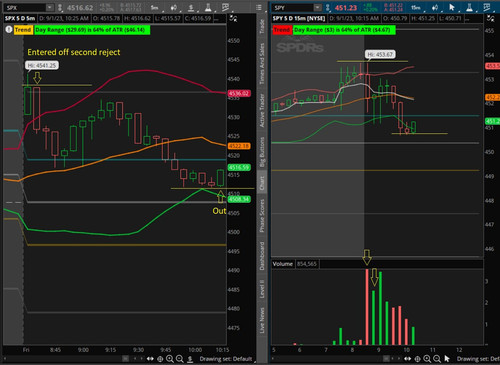The height and width of the screenshot is (365, 500).
Task: Click the SPX last price 4516.62
Action: [x=80, y=7]
